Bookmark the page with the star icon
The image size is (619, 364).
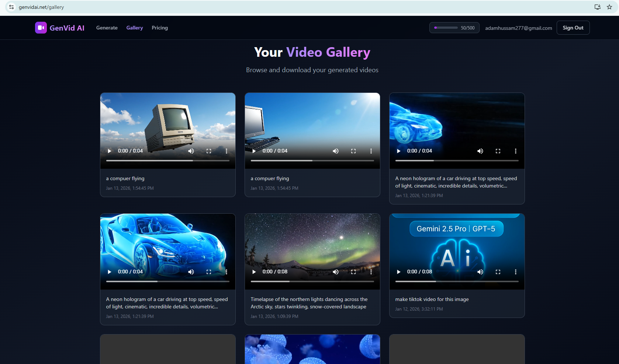(609, 7)
